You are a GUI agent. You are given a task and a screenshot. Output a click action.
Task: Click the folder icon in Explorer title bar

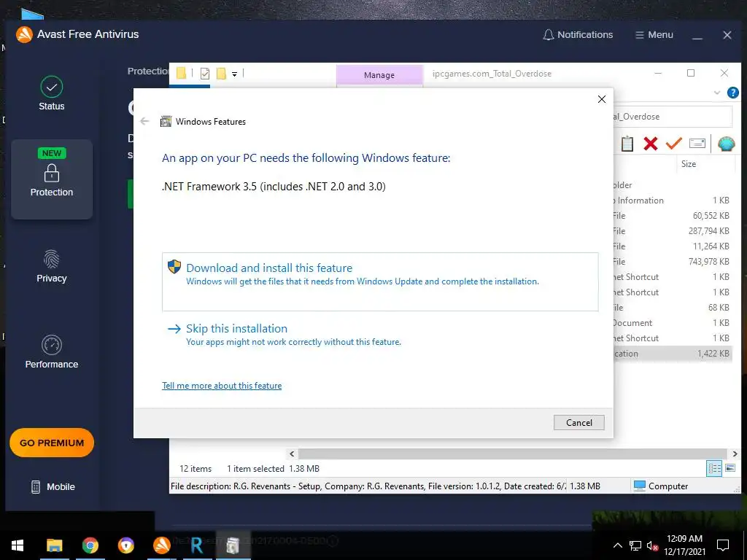181,74
